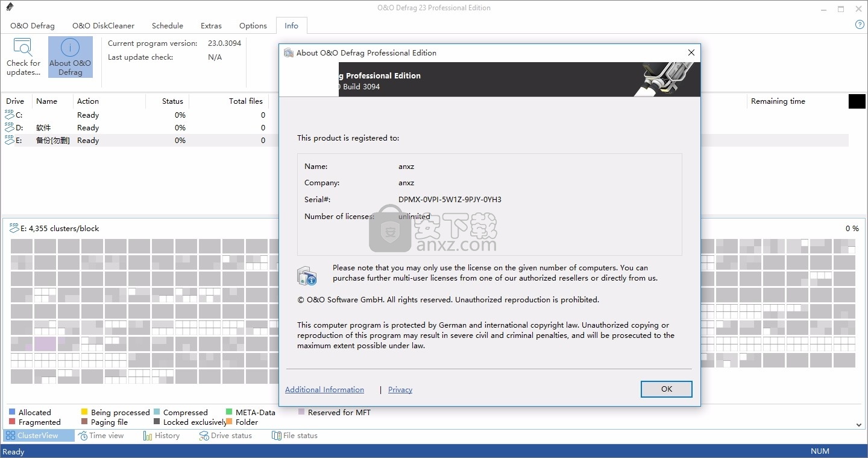Click the 0 % value in cluster view

(x=852, y=229)
